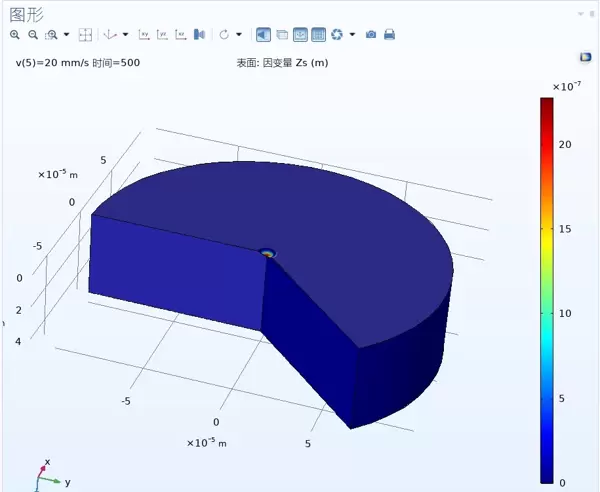Activate the Zoom Box tool
The height and width of the screenshot is (492, 600).
point(50,35)
